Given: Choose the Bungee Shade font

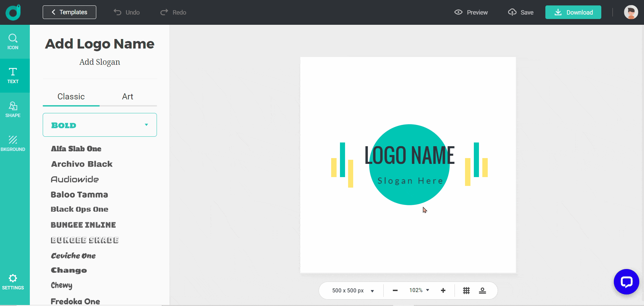Looking at the screenshot, I should (85, 240).
